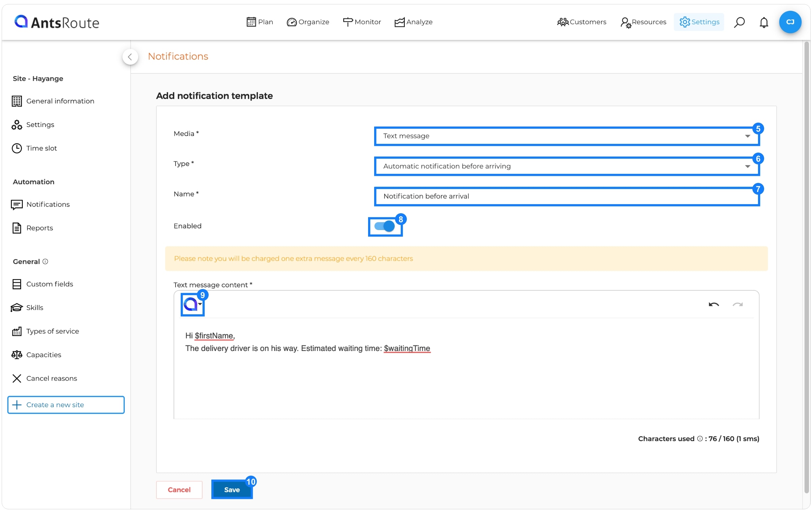Click the Cancel button
The width and height of the screenshot is (812, 513).
point(179,490)
